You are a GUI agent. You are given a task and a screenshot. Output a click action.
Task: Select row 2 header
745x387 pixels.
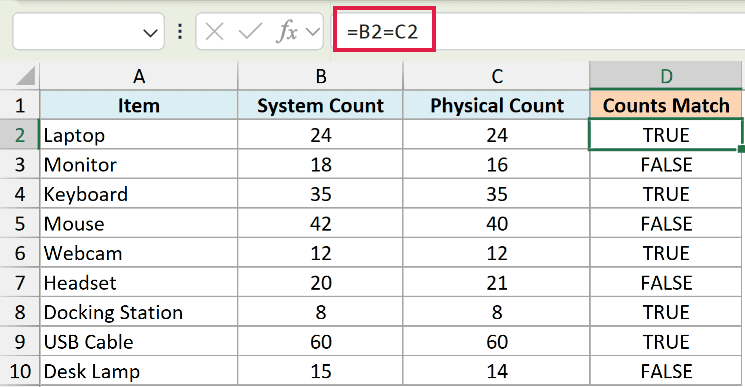(x=19, y=135)
